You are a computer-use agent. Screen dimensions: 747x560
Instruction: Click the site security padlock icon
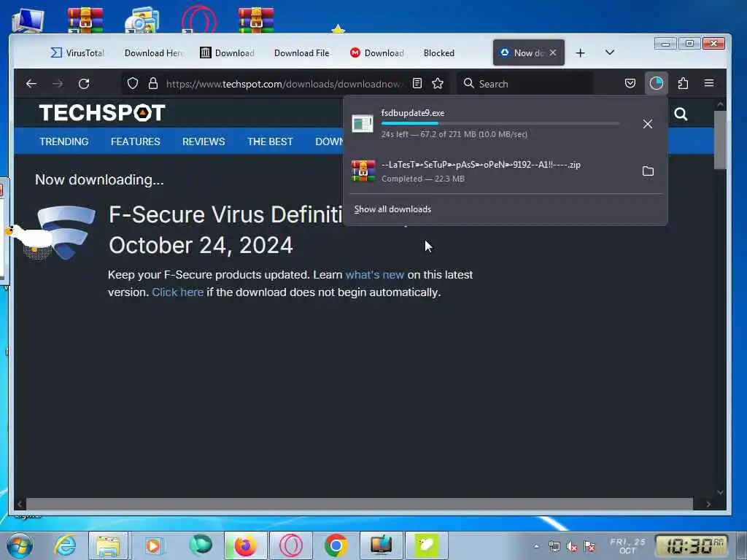coord(153,84)
